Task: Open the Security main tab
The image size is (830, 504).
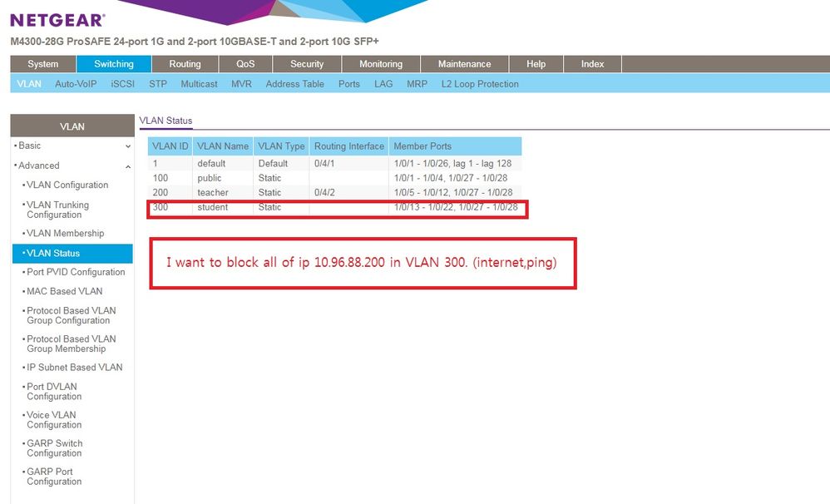Action: point(307,64)
